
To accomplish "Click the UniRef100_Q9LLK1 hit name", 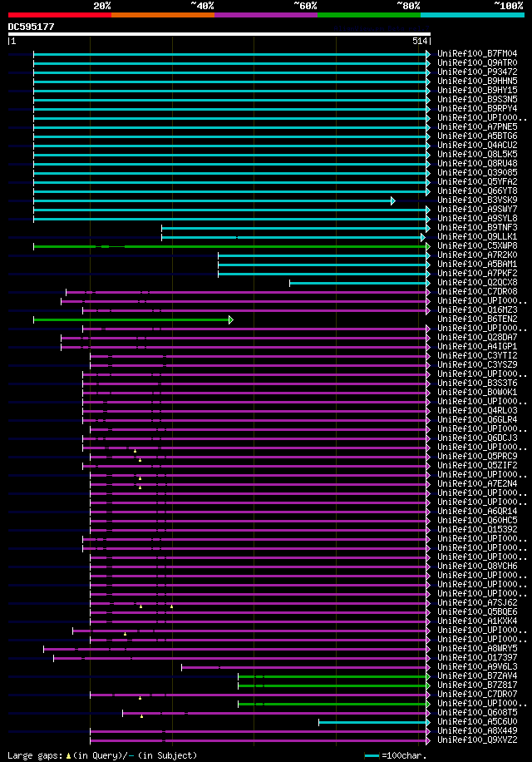I will (x=477, y=236).
